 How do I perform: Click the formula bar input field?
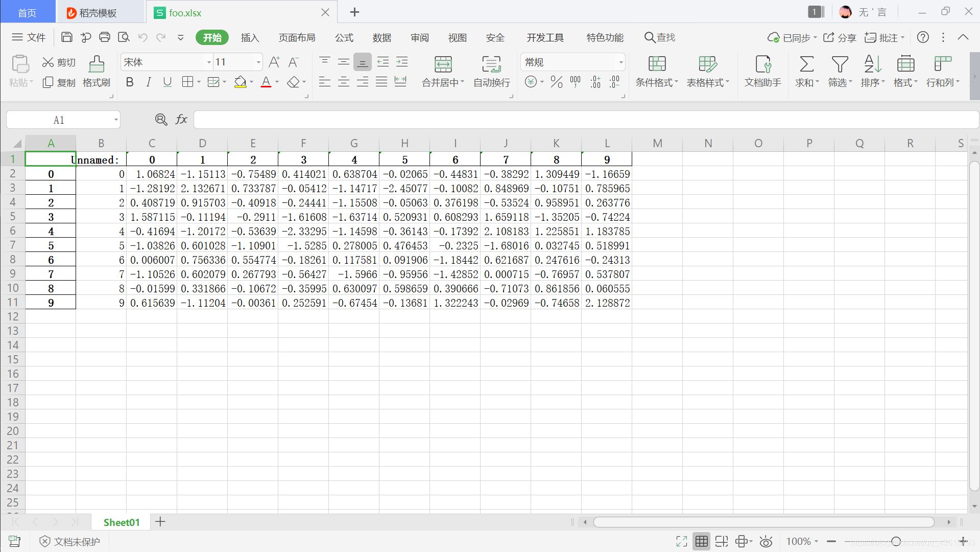(586, 120)
